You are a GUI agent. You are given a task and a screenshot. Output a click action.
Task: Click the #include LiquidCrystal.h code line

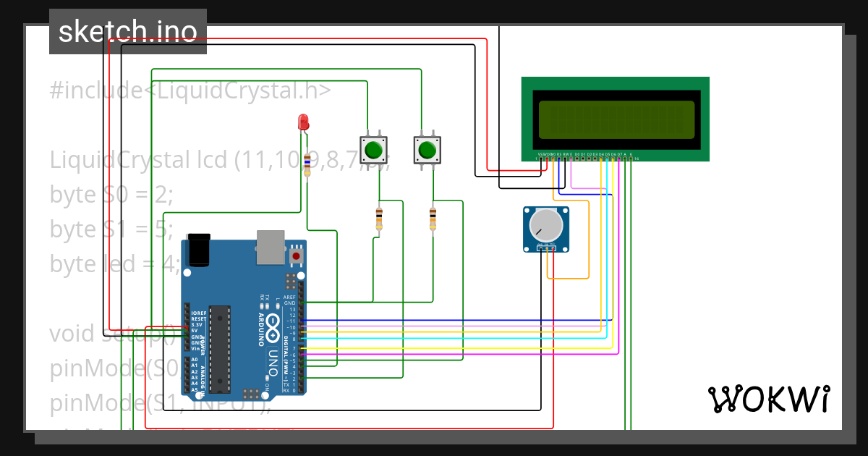pyautogui.click(x=192, y=90)
